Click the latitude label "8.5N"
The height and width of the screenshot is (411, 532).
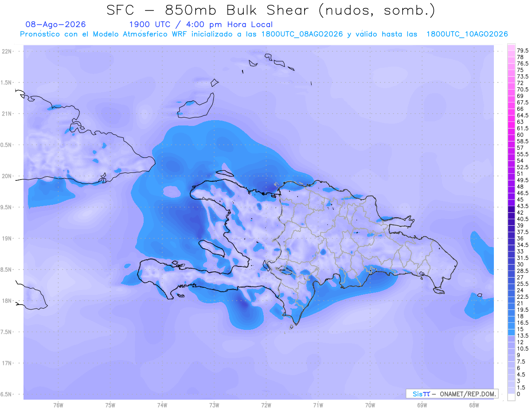tap(7, 270)
